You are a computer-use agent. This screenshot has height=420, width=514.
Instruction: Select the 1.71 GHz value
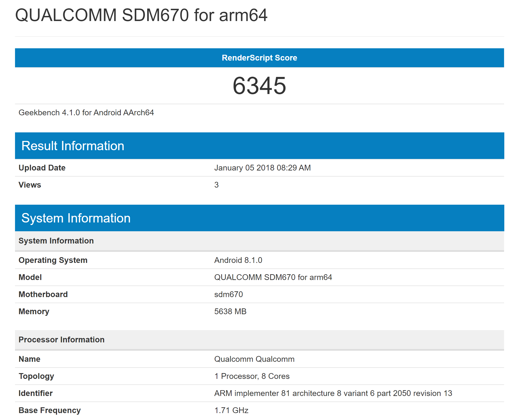(231, 411)
